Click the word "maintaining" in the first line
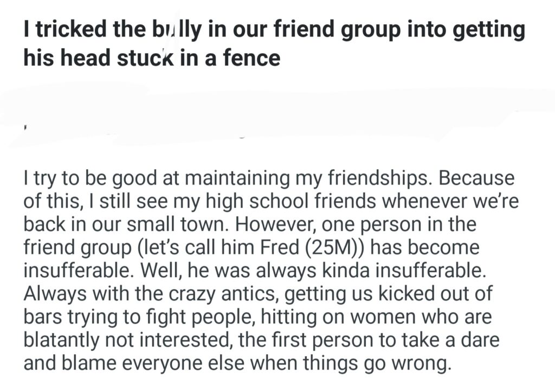Viewport: 555px width, 392px height. pyautogui.click(x=224, y=178)
